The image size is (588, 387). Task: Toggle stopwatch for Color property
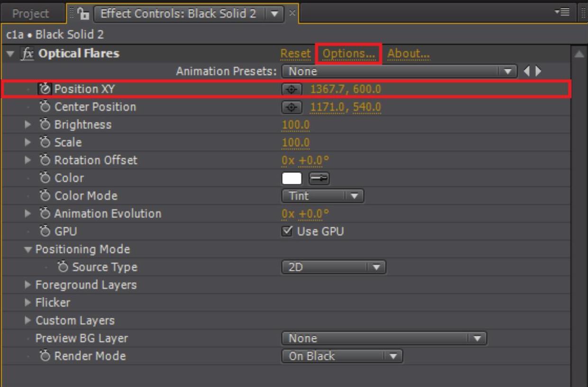coord(45,178)
